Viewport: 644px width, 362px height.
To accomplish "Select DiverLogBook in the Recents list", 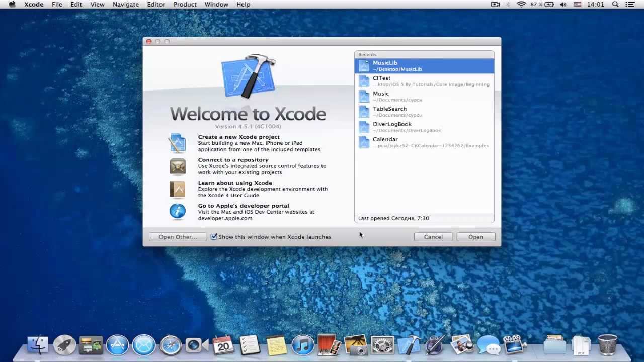I will point(424,127).
